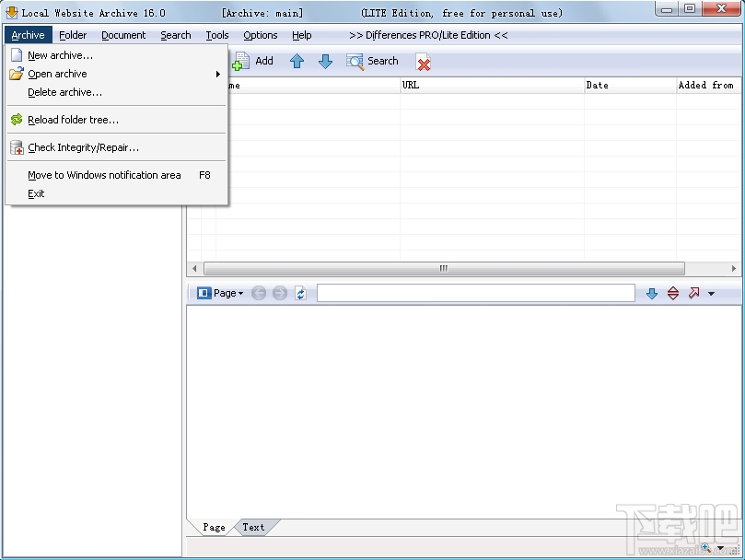Screen dimensions: 745x560
Task: Sort by the URL column header
Action: coord(493,85)
